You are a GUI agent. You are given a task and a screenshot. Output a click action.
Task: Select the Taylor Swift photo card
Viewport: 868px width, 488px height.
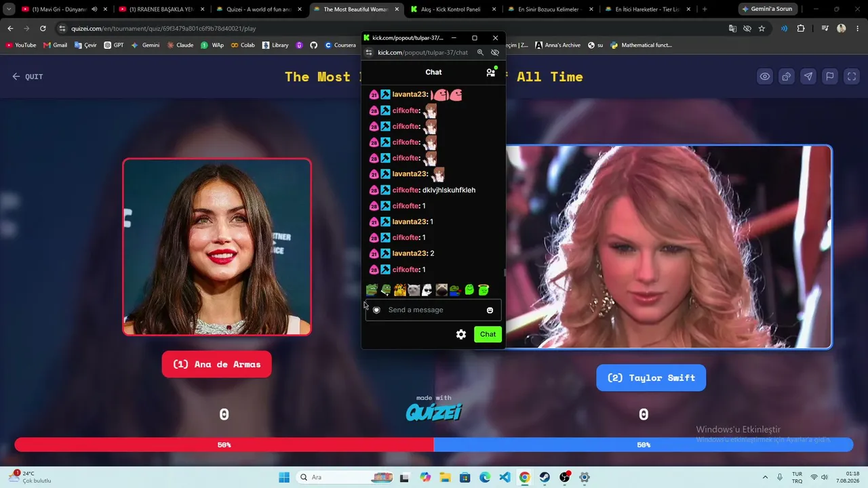coord(669,247)
